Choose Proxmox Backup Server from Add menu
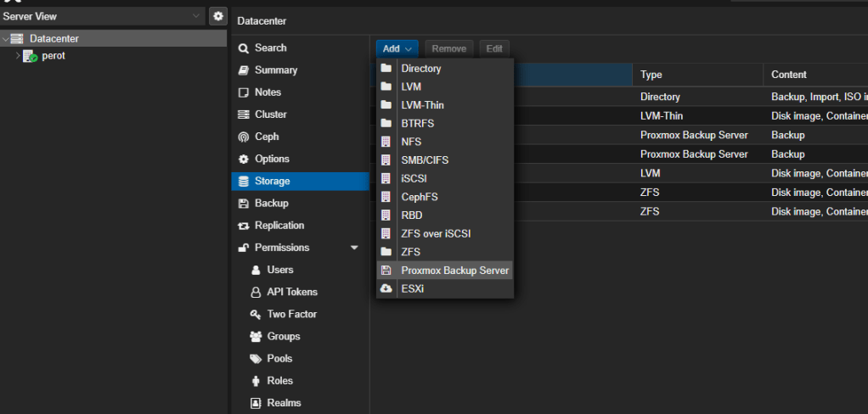 click(454, 271)
